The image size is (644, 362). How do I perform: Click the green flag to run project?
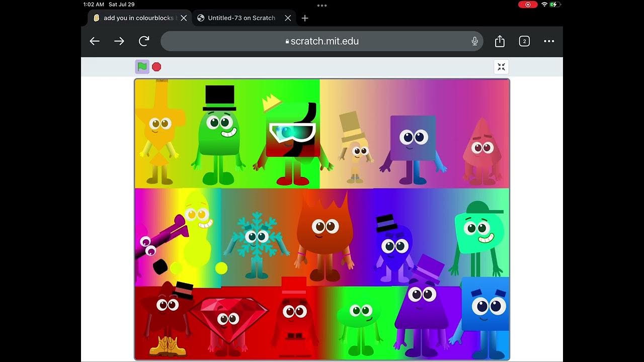pyautogui.click(x=142, y=66)
